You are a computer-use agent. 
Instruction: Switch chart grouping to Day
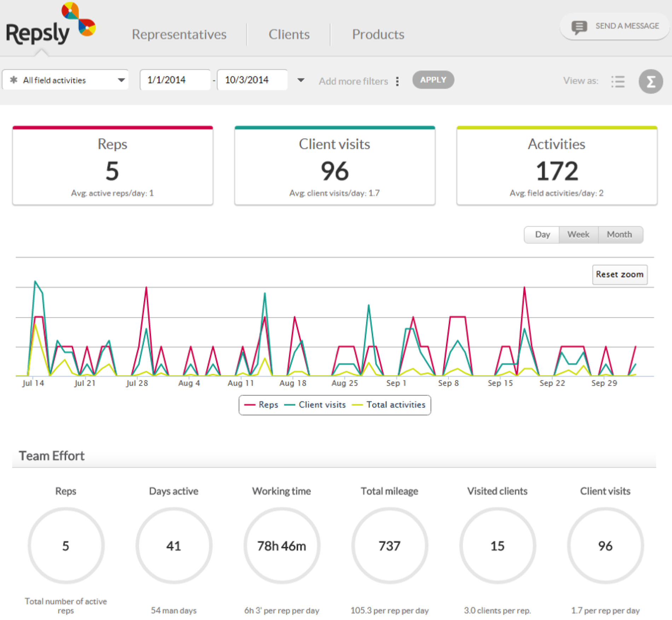coord(542,235)
